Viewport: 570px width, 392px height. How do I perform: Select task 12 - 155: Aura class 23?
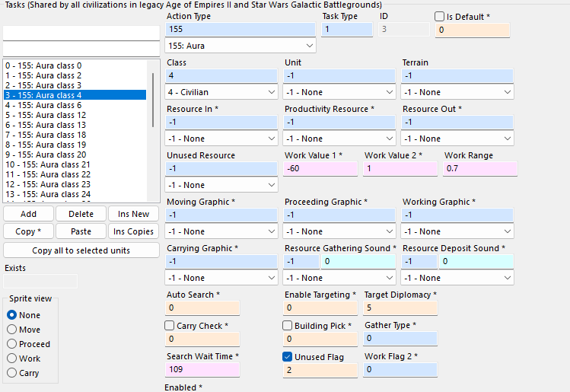[x=75, y=184]
